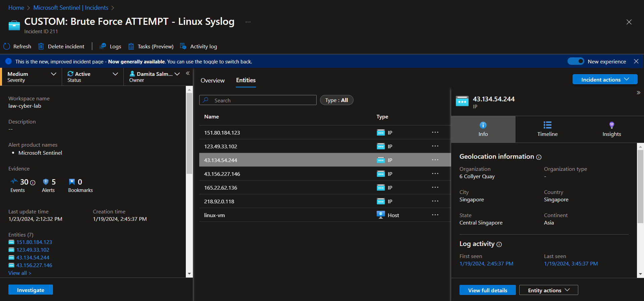
Task: Click the info icon next to Log activity
Action: click(499, 244)
